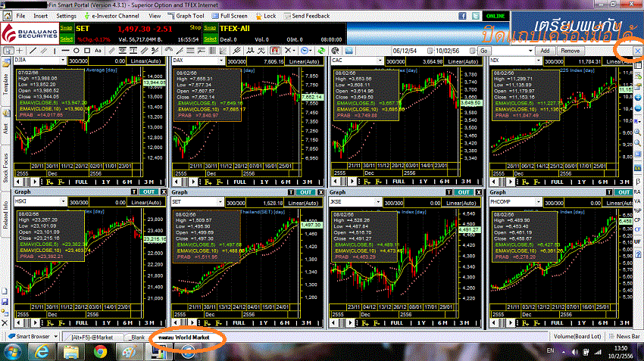The image size is (644, 361).
Task: Open the JKSE symbol dropdown
Action: point(378,202)
